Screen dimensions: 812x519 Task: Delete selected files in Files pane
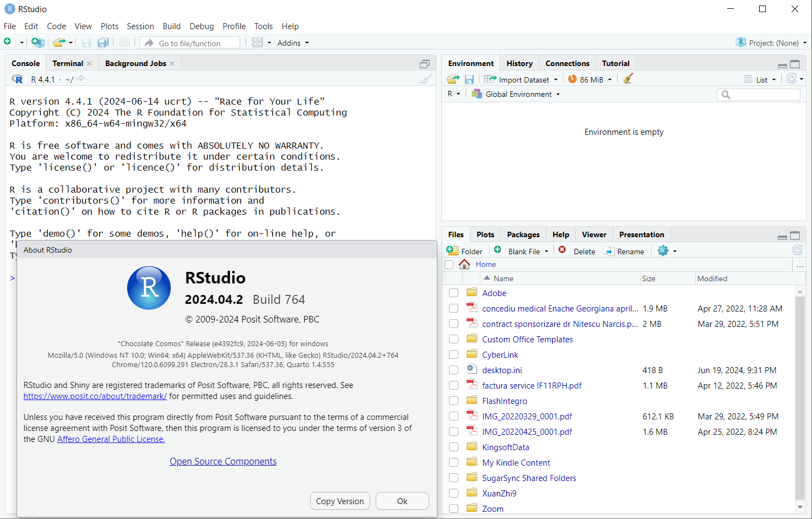(577, 251)
